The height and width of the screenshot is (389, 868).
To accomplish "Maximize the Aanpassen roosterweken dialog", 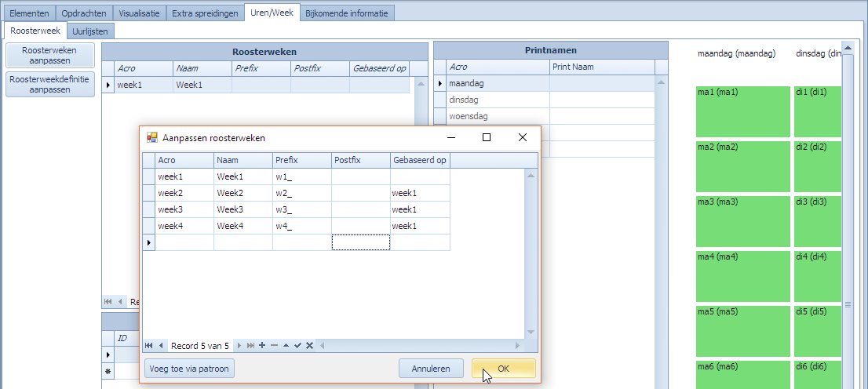I will [487, 138].
